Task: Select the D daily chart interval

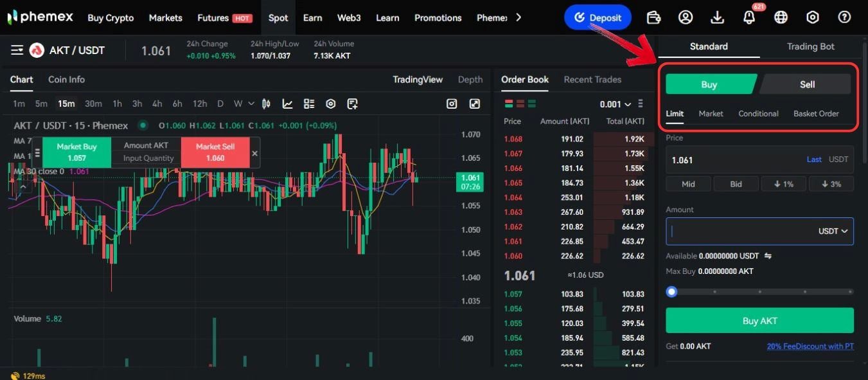Action: coord(220,104)
